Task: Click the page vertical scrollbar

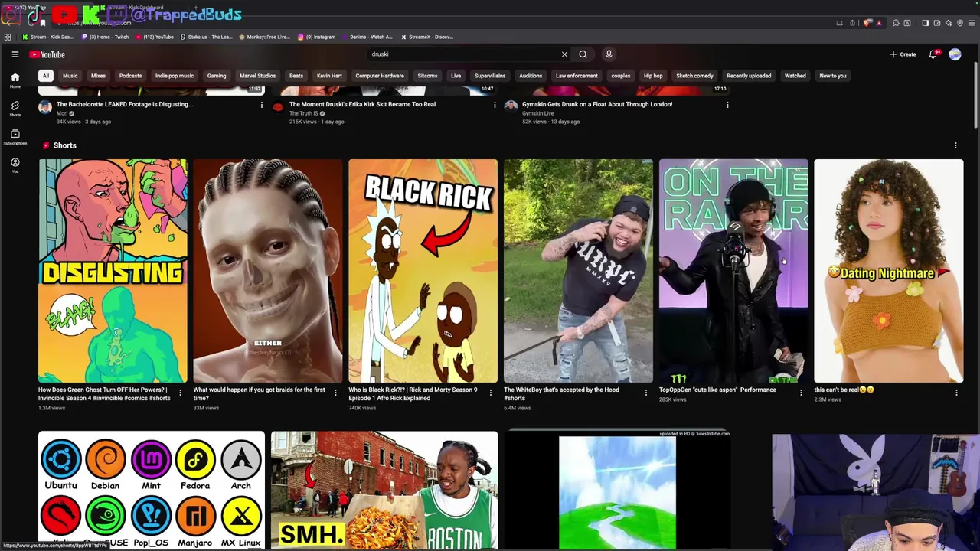Action: [975, 96]
